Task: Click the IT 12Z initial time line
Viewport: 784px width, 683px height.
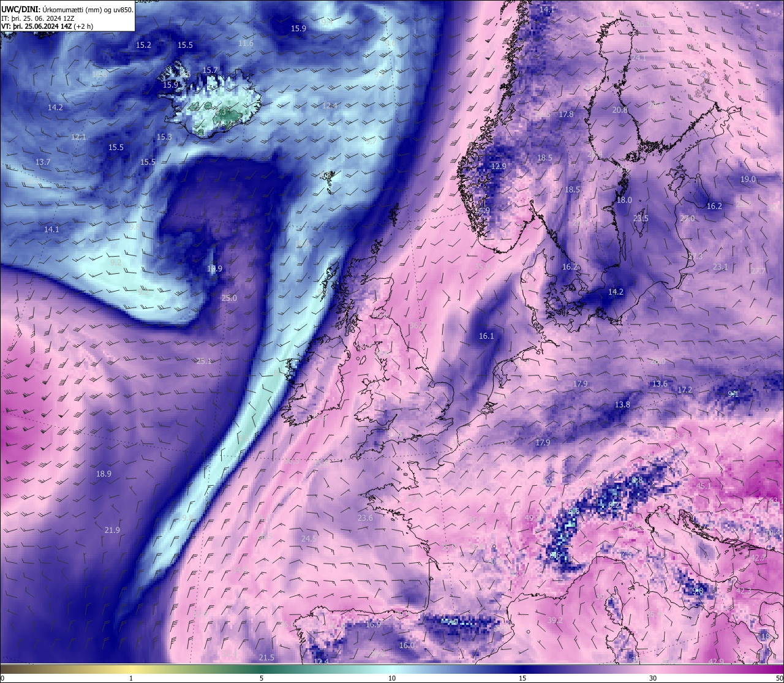Action: pyautogui.click(x=38, y=18)
